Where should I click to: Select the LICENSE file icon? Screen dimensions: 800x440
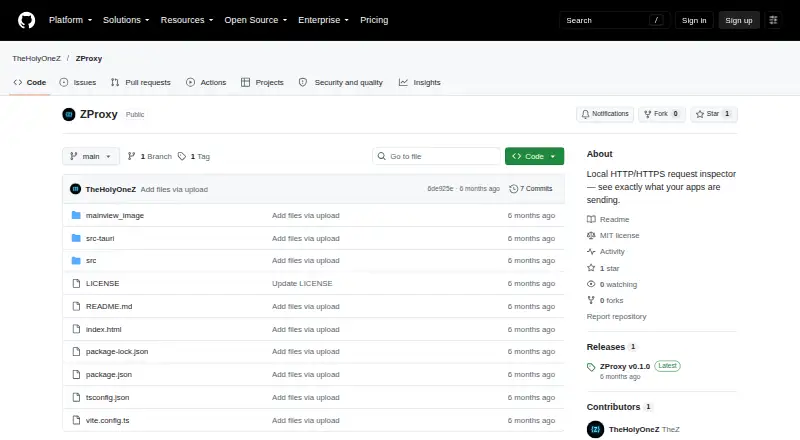(x=76, y=283)
